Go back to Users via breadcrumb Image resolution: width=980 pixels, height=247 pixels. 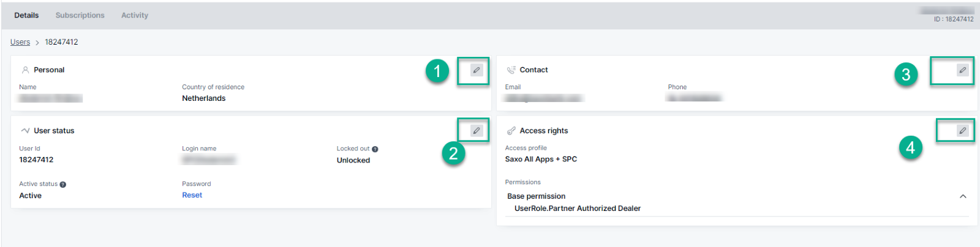(x=20, y=42)
